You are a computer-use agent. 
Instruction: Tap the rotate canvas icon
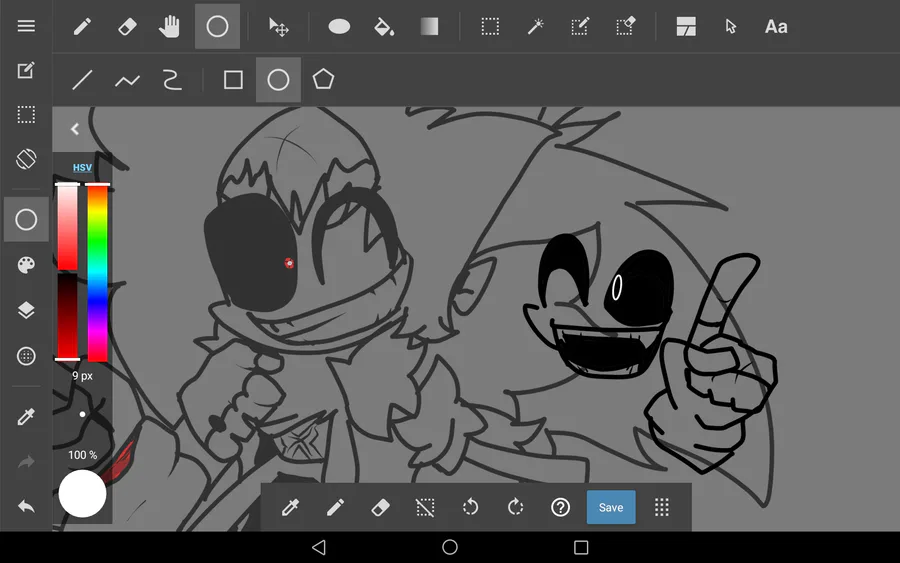click(26, 159)
